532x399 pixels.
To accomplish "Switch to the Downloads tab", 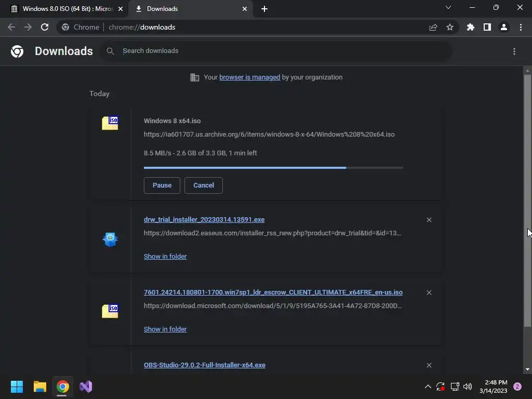I will point(190,9).
